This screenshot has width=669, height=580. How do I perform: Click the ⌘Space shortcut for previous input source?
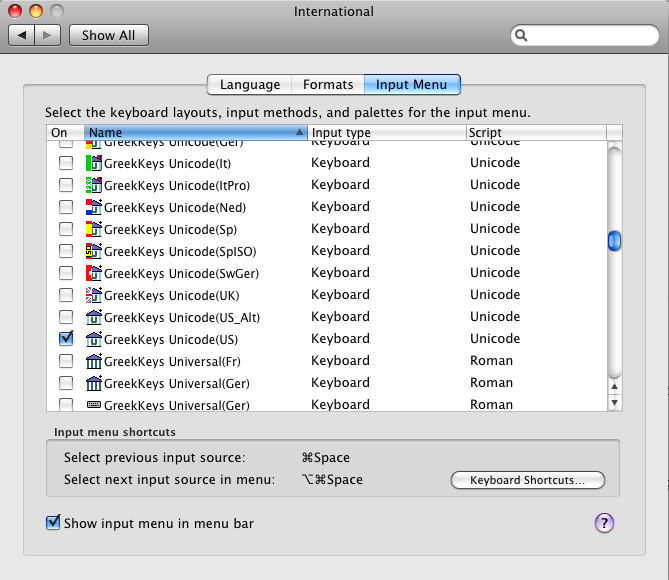coord(326,458)
